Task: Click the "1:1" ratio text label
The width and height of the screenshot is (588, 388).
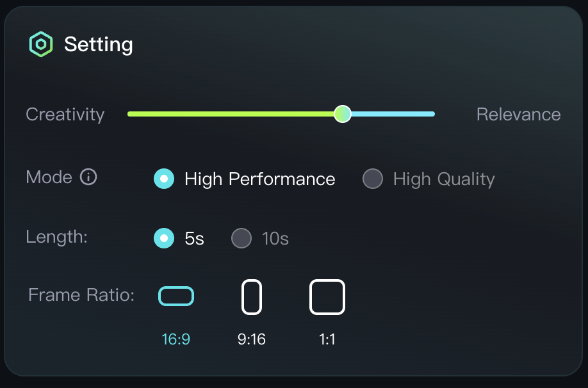Action: [x=327, y=339]
